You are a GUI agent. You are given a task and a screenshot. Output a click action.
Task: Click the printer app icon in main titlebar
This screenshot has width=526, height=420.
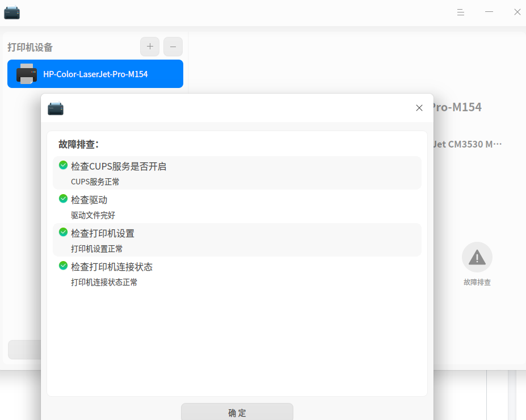coord(12,12)
